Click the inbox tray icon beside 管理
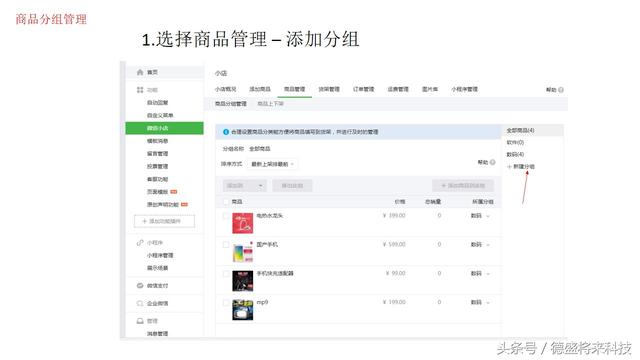This screenshot has height=360, width=640. [140, 321]
